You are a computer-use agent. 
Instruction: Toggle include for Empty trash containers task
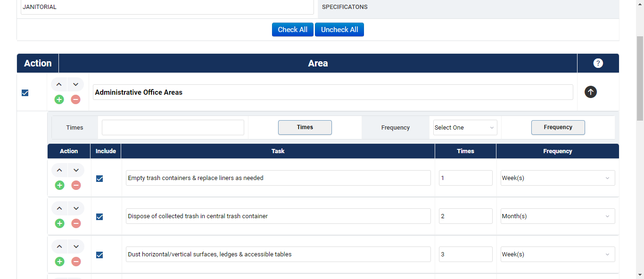point(99,179)
